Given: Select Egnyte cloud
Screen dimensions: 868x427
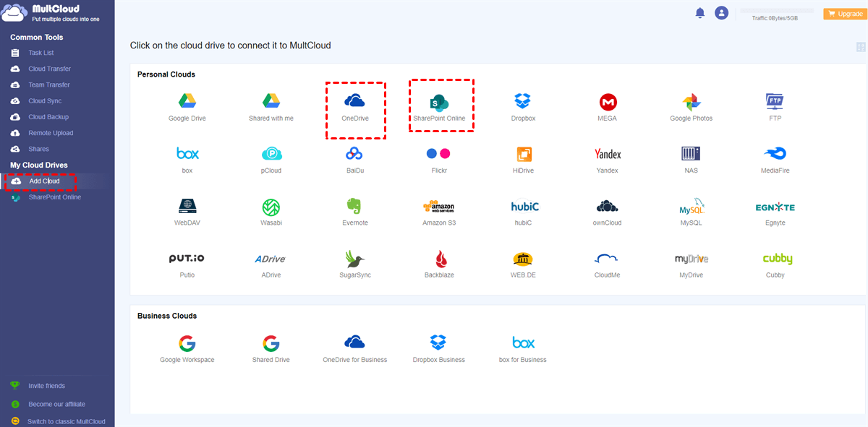Looking at the screenshot, I should coord(775,212).
